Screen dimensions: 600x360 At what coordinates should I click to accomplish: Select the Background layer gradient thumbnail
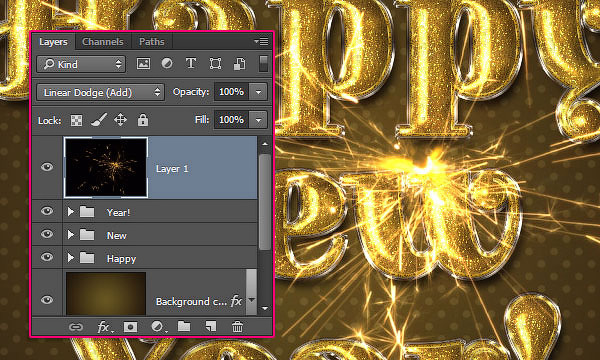[106, 293]
